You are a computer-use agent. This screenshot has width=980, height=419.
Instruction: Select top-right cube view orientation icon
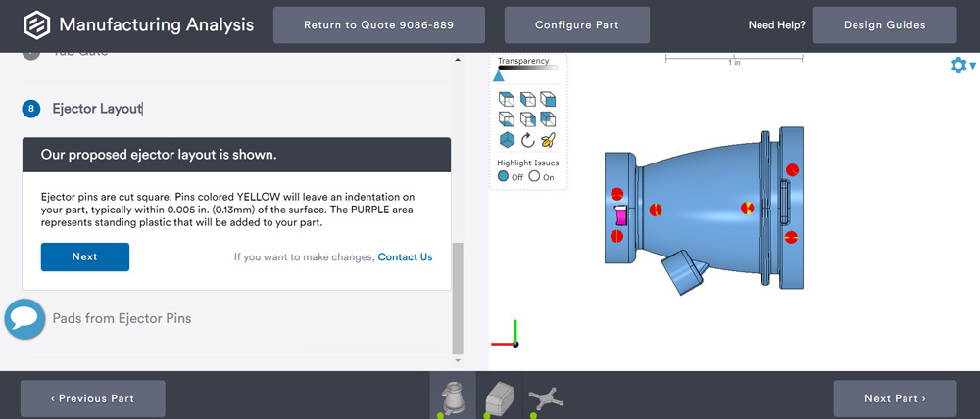[x=548, y=99]
